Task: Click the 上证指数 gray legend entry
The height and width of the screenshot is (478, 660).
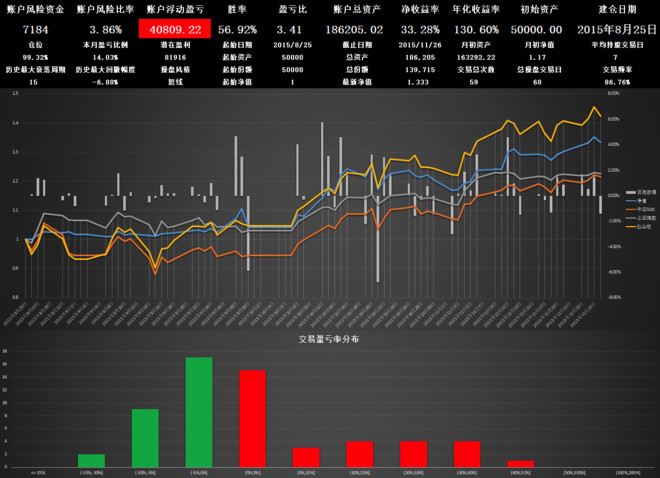Action: coord(640,218)
